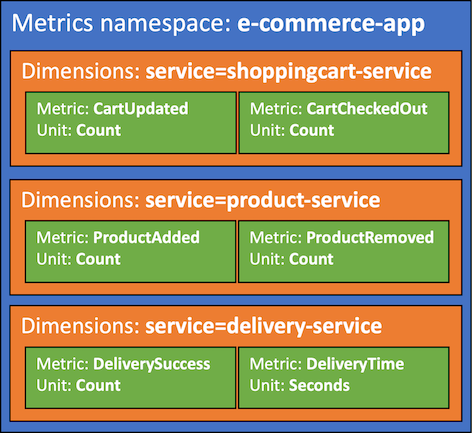Image resolution: width=472 pixels, height=433 pixels.
Task: Click the Seconds unit label
Action: point(319,385)
